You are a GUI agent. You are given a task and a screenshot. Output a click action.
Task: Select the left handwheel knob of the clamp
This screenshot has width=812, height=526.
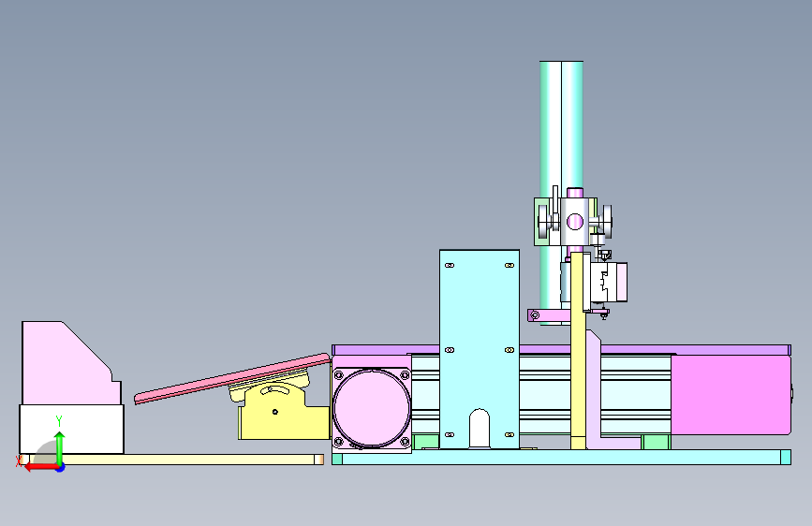(542, 222)
